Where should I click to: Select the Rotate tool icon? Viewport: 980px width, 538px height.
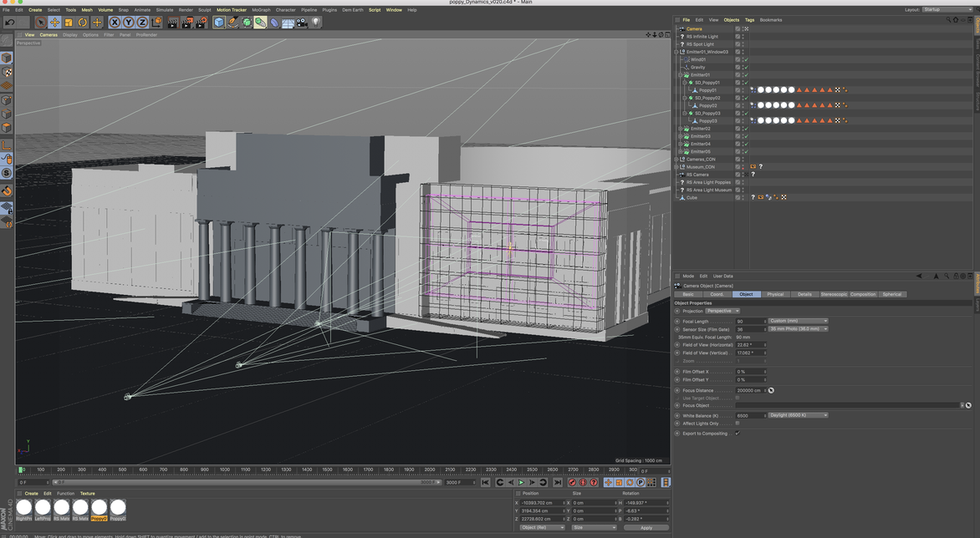coord(83,23)
